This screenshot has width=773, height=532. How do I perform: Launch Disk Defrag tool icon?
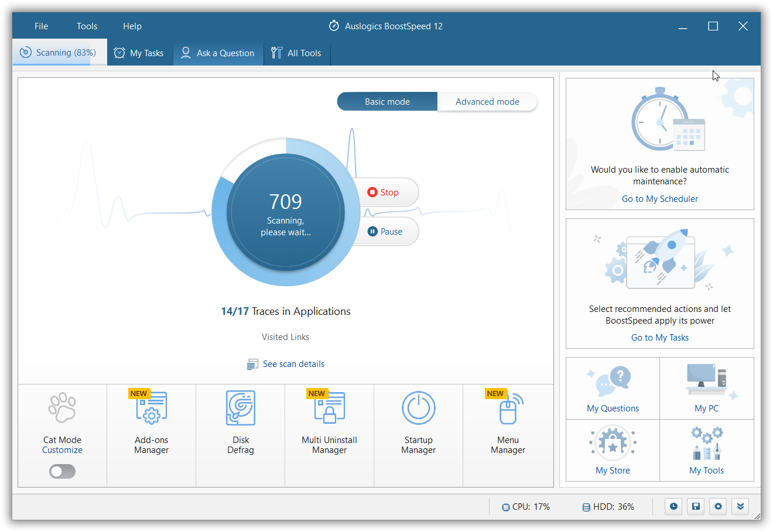point(241,408)
